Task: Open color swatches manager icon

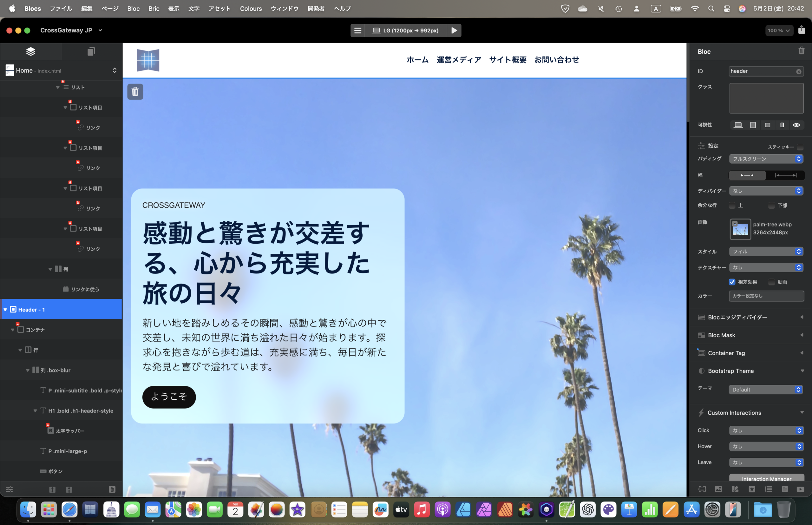Action: pyautogui.click(x=735, y=489)
